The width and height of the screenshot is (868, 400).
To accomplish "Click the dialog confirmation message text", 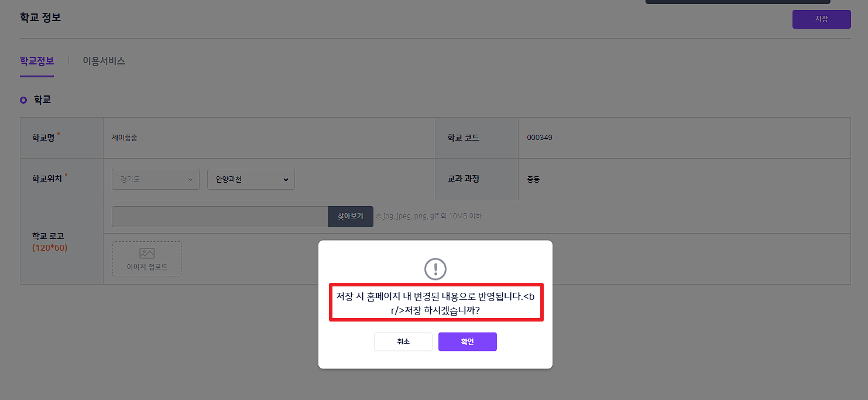I will click(435, 303).
